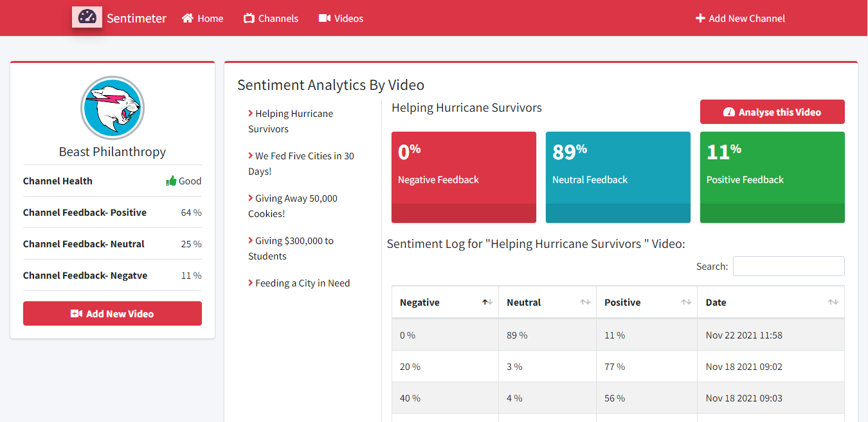Open the Home menu item
This screenshot has height=422, width=868.
coord(203,19)
